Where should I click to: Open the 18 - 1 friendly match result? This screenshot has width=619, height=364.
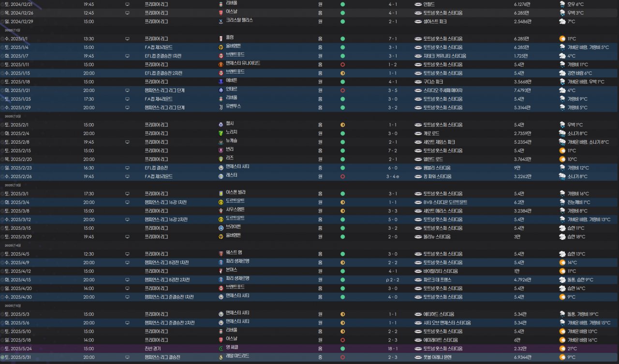(x=393, y=349)
